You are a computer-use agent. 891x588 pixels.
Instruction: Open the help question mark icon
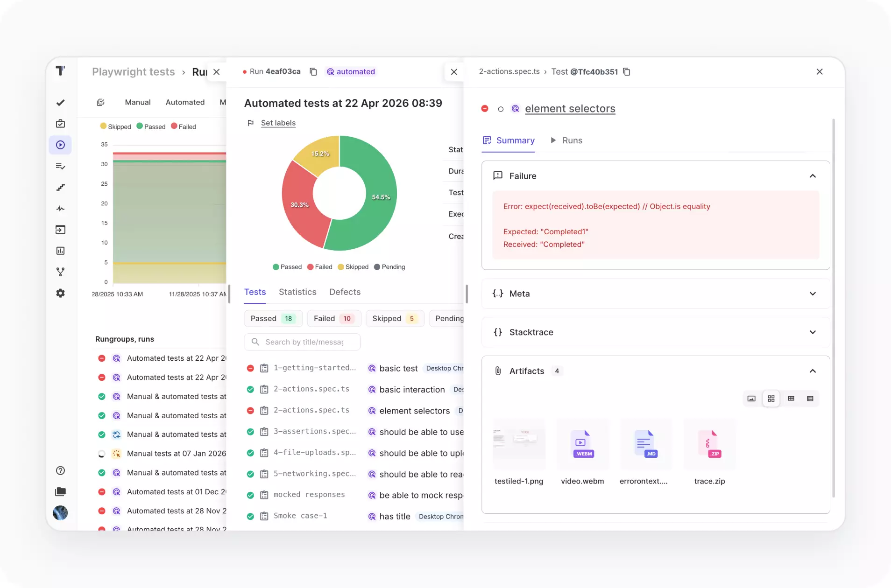[60, 470]
